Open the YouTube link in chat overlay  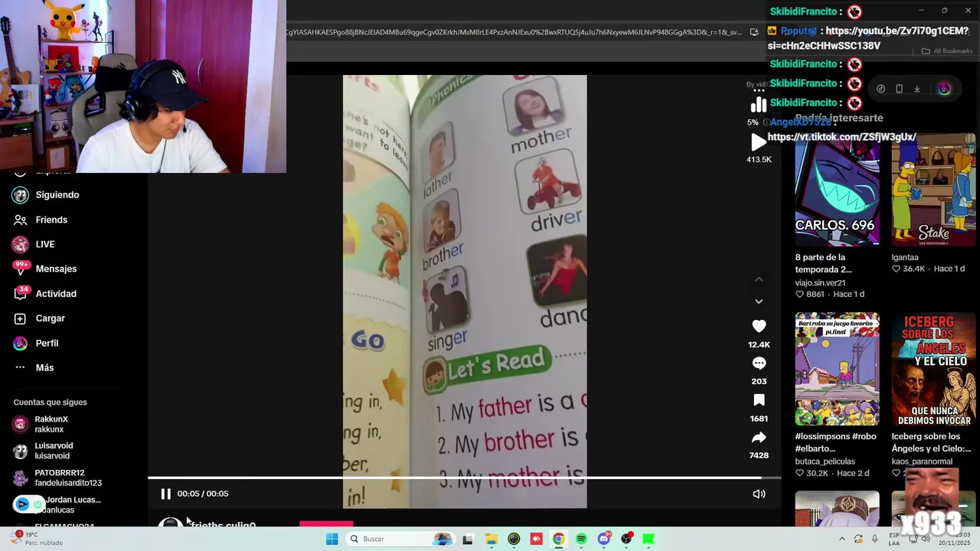pyautogui.click(x=868, y=38)
